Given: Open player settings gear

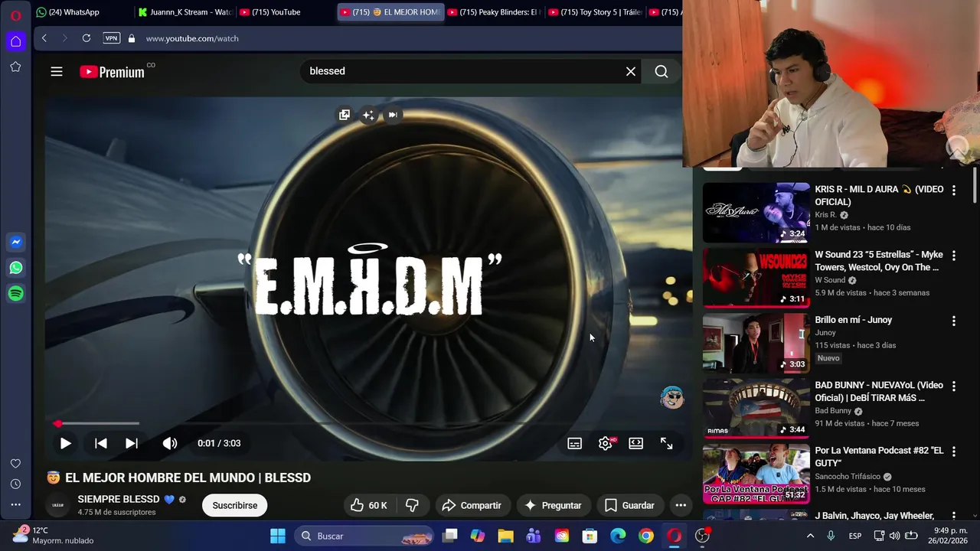Looking at the screenshot, I should click(x=606, y=443).
